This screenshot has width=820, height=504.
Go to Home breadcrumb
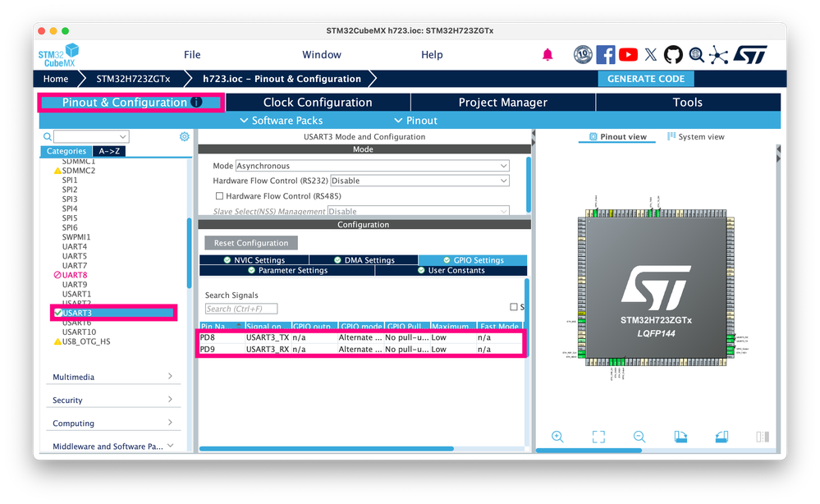[56, 79]
